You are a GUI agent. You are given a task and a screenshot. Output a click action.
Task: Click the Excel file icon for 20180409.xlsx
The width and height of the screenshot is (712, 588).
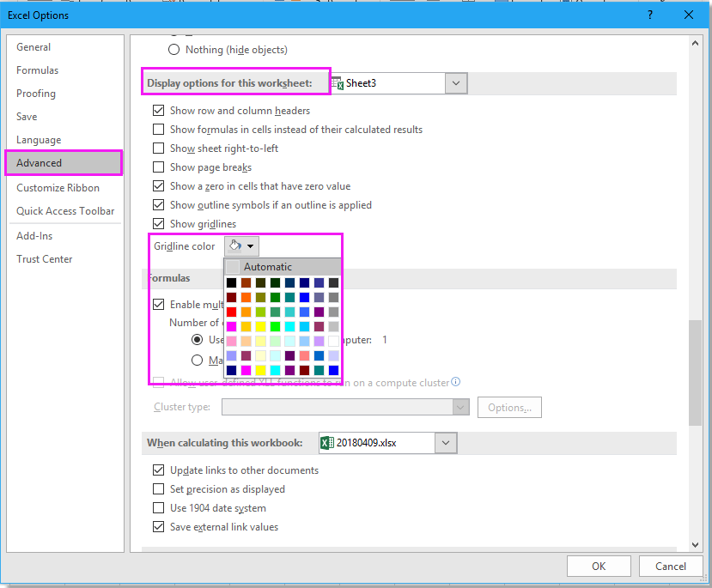click(x=326, y=443)
